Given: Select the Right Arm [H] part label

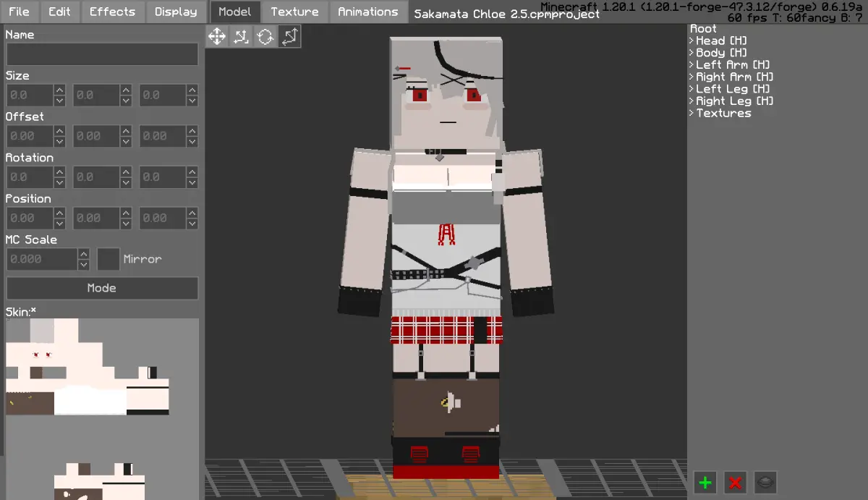Looking at the screenshot, I should pos(736,77).
